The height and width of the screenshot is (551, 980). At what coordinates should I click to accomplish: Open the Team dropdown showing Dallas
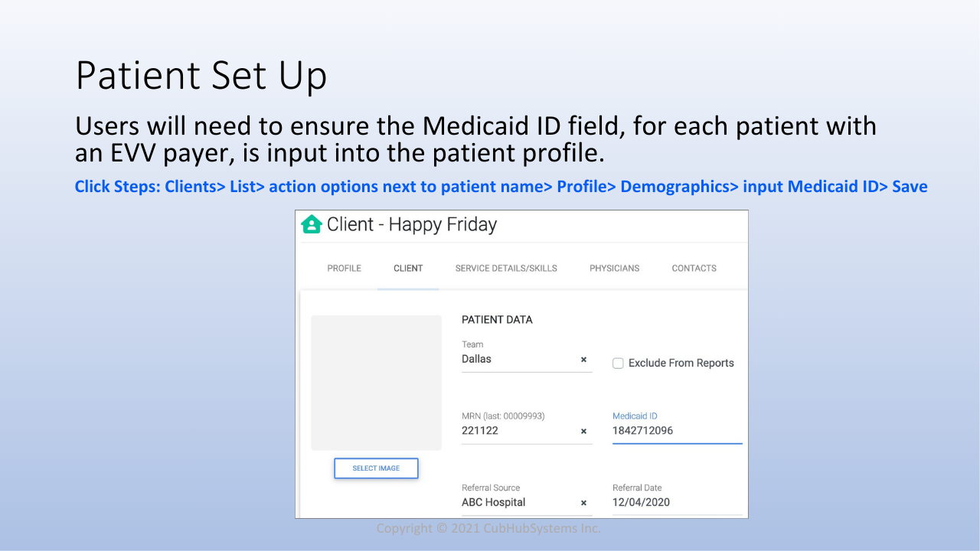pos(518,359)
